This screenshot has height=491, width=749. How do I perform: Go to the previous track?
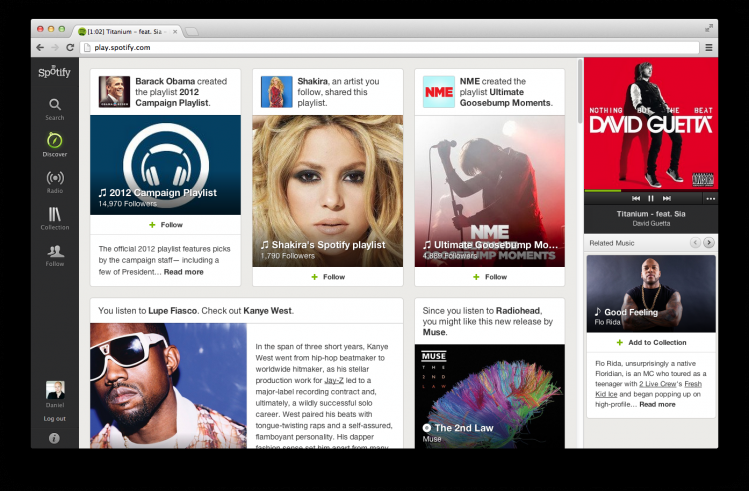636,198
